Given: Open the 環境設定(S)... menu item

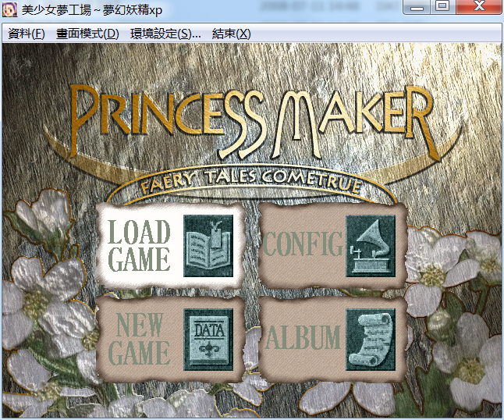Looking at the screenshot, I should point(165,34).
